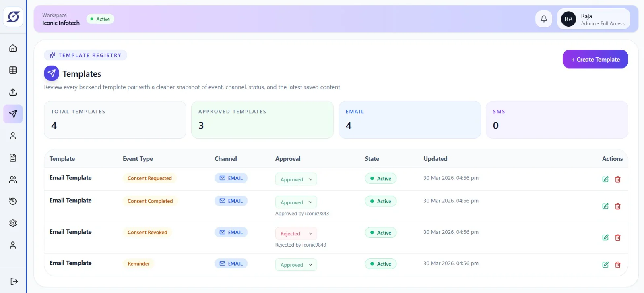Click the EMAIL channel badge in Reminder row
Viewport: 644px width, 293px height.
pyautogui.click(x=231, y=264)
